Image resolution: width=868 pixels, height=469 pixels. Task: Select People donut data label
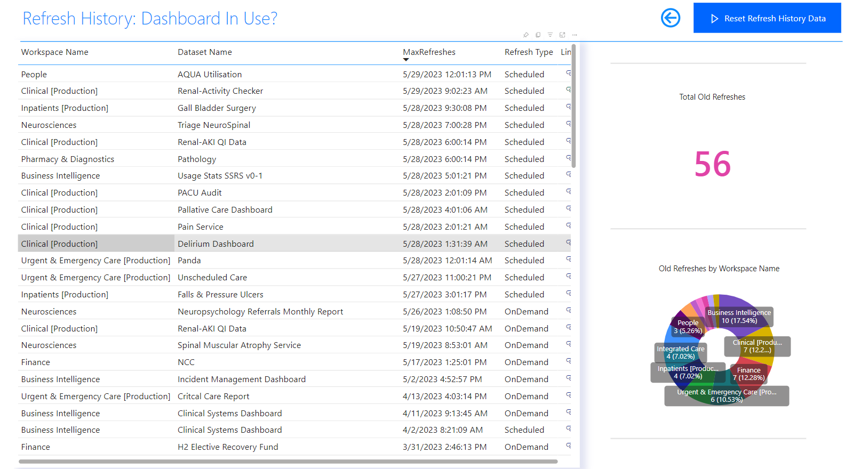click(688, 327)
